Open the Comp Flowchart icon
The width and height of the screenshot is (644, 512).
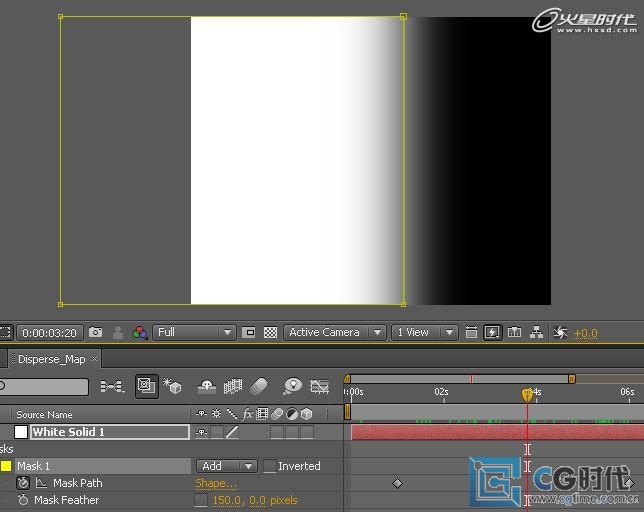[x=536, y=332]
